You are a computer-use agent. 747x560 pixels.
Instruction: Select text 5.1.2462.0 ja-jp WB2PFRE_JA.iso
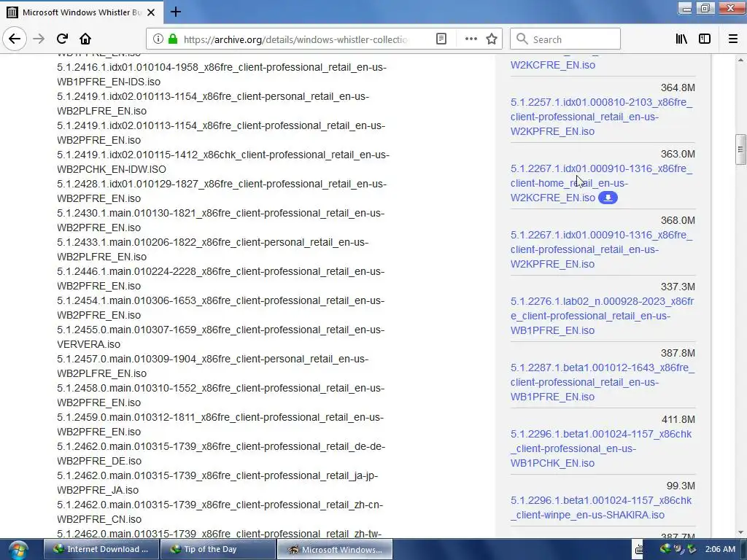pos(217,483)
